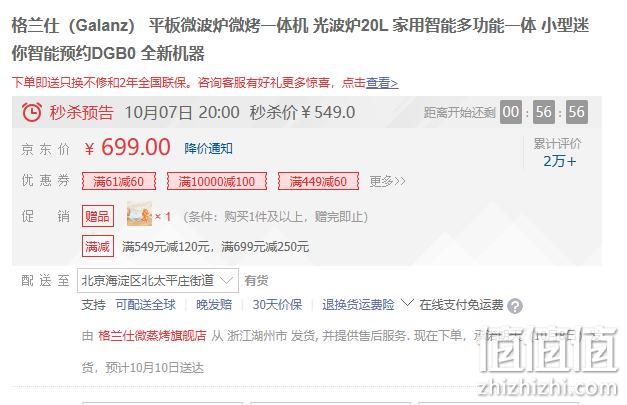
Task: Click the 可配送全球 service link
Action: point(146,305)
